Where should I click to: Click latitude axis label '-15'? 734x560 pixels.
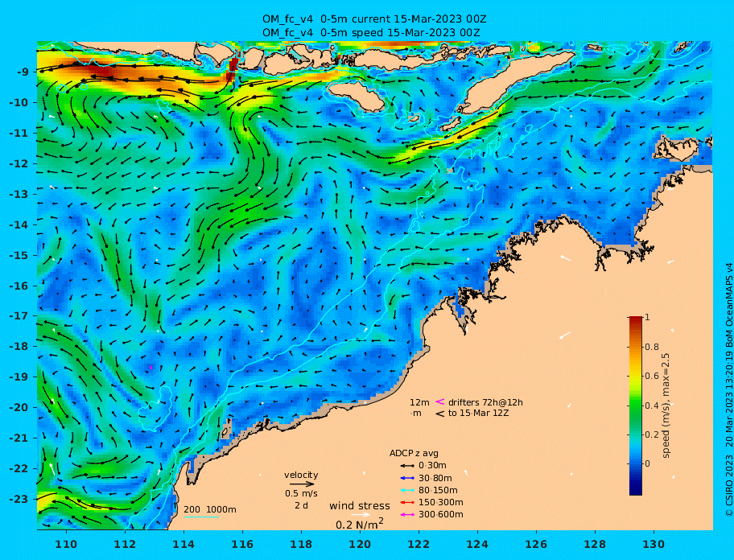tap(19, 255)
